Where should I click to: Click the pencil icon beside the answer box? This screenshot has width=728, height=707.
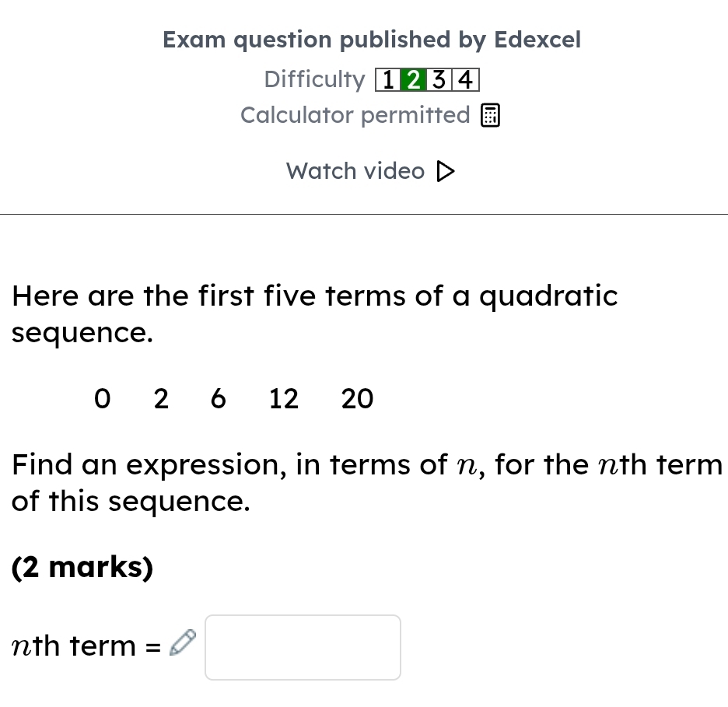pyautogui.click(x=180, y=645)
